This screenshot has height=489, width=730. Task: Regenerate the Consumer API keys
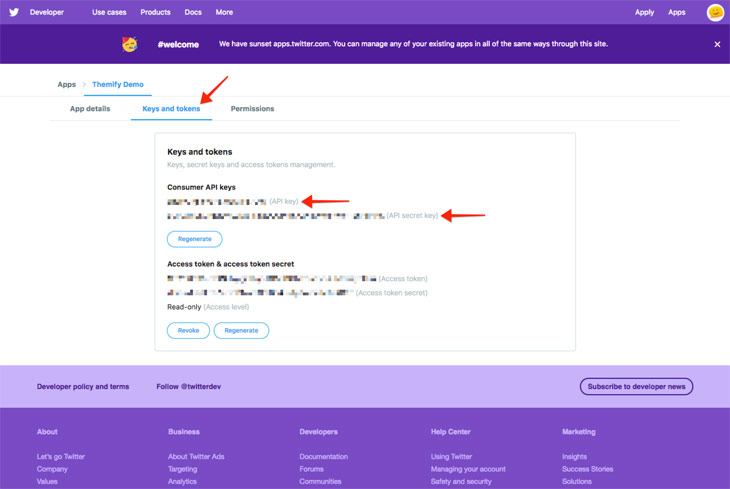click(x=195, y=239)
